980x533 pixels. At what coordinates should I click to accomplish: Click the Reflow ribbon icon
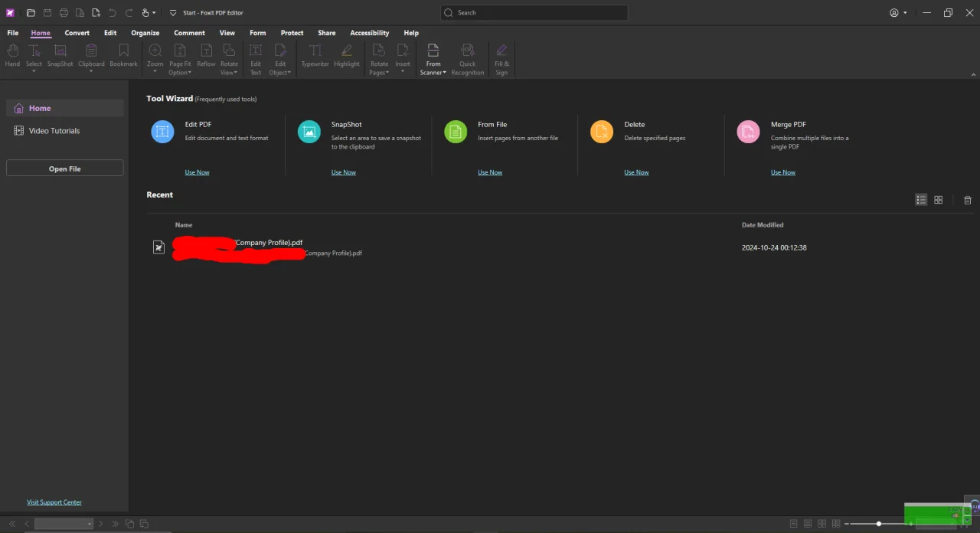click(206, 57)
